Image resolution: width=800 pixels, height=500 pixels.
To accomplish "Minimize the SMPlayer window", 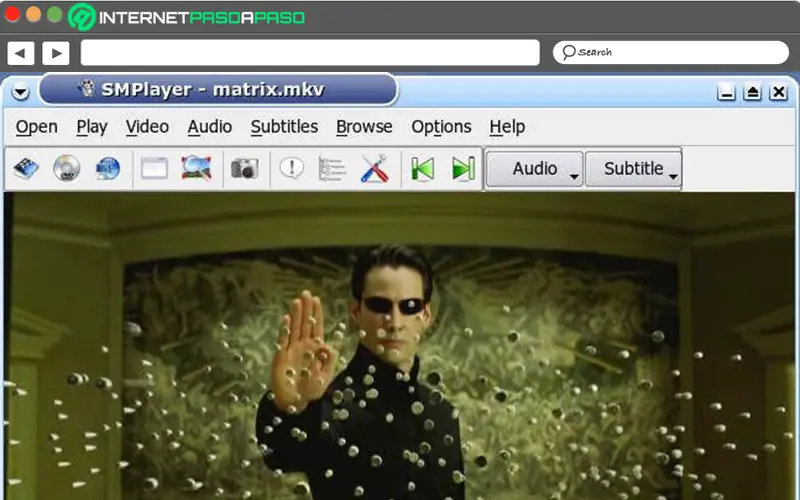I will (x=726, y=92).
